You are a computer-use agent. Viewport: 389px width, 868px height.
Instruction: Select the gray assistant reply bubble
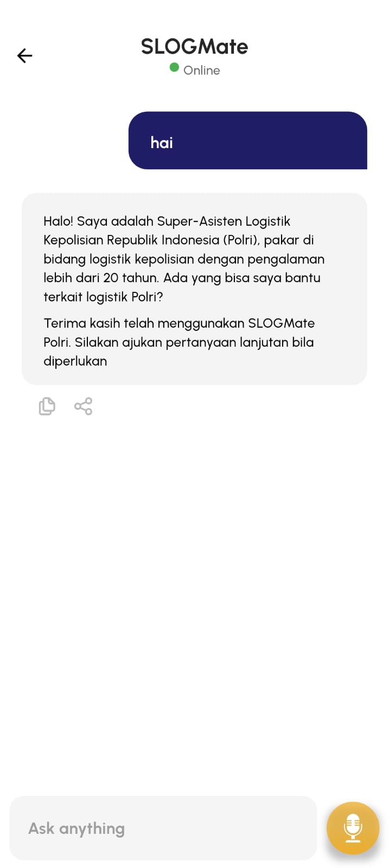(194, 289)
